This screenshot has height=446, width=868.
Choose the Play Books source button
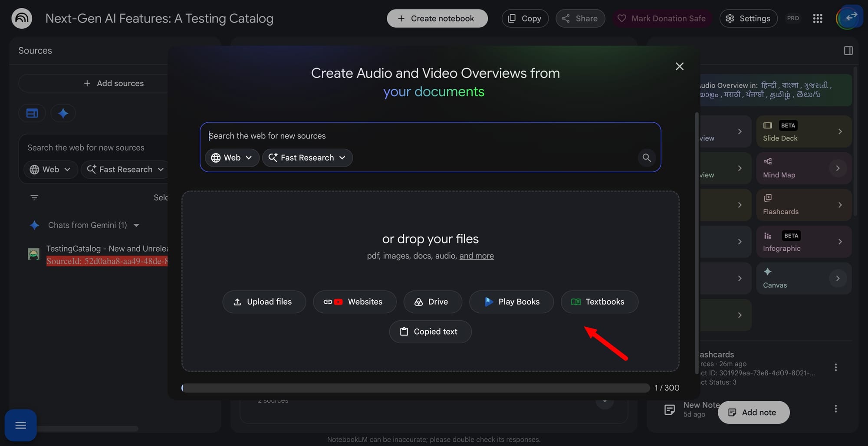tap(511, 302)
